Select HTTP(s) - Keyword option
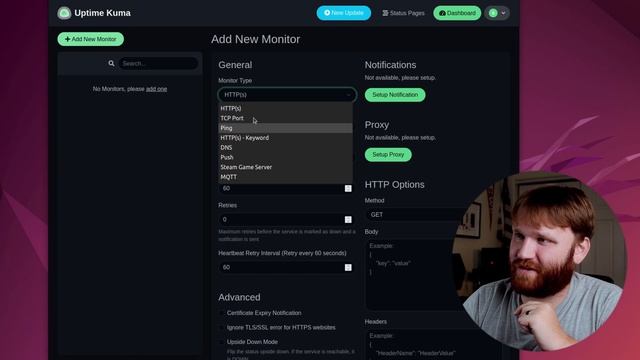 (285, 138)
